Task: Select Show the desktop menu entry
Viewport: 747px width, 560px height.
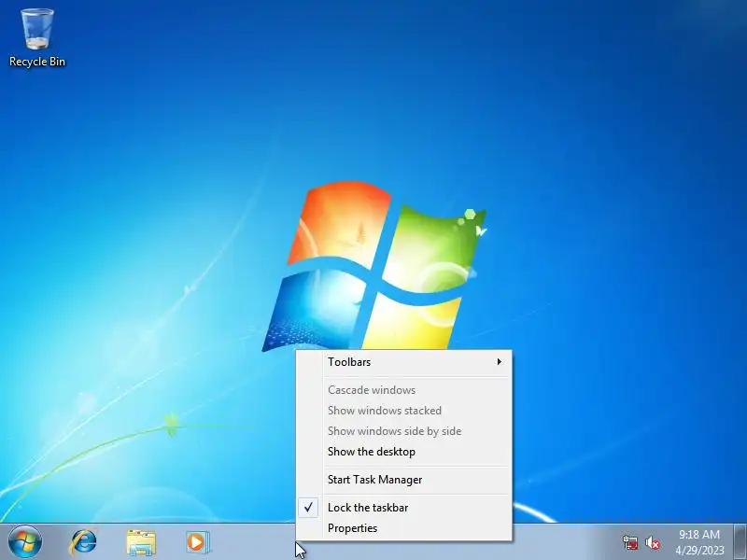Action: coord(404,452)
